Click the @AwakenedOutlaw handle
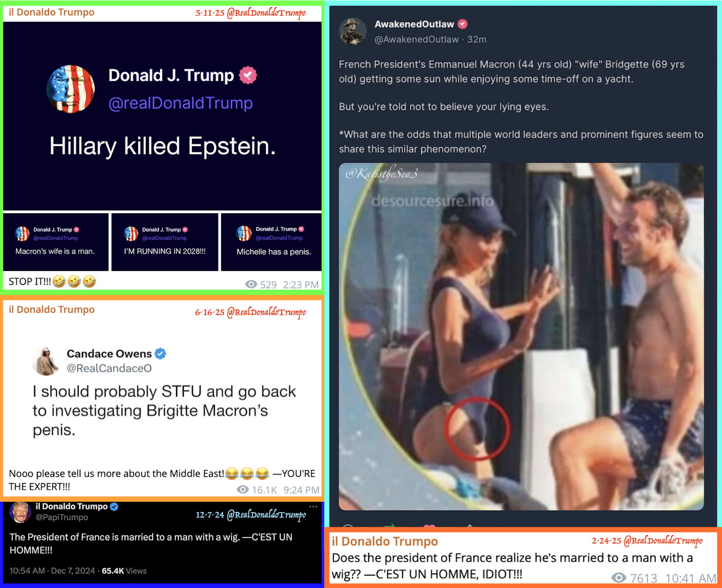The width and height of the screenshot is (722, 588). click(x=416, y=40)
